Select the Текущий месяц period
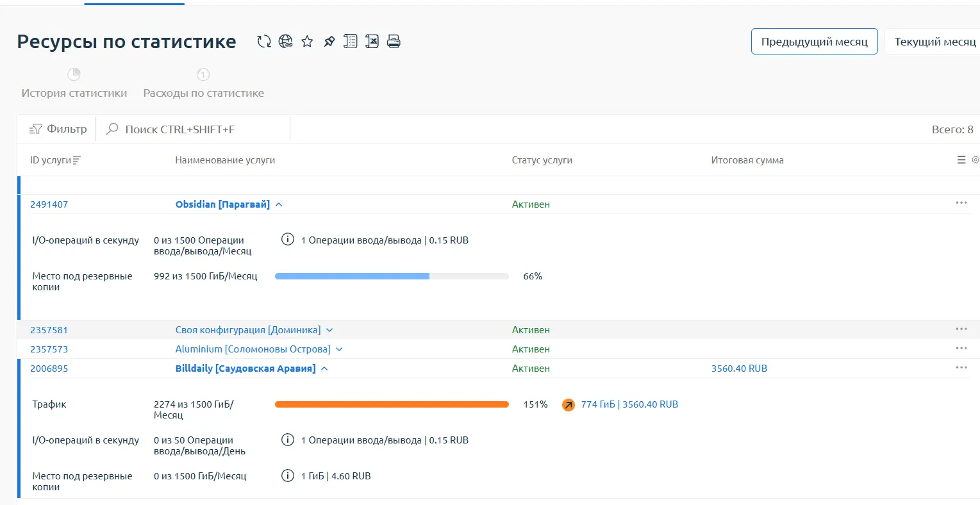Screen dimensions: 980x505 (x=934, y=42)
